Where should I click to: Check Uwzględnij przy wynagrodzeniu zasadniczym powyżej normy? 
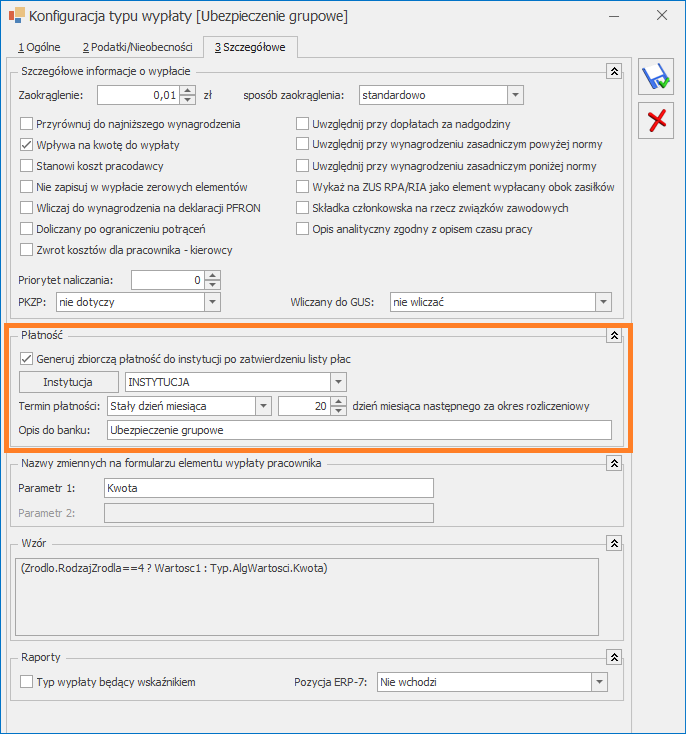click(x=302, y=144)
